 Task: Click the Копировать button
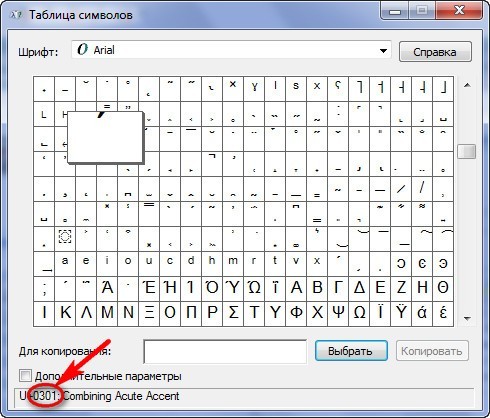(432, 351)
